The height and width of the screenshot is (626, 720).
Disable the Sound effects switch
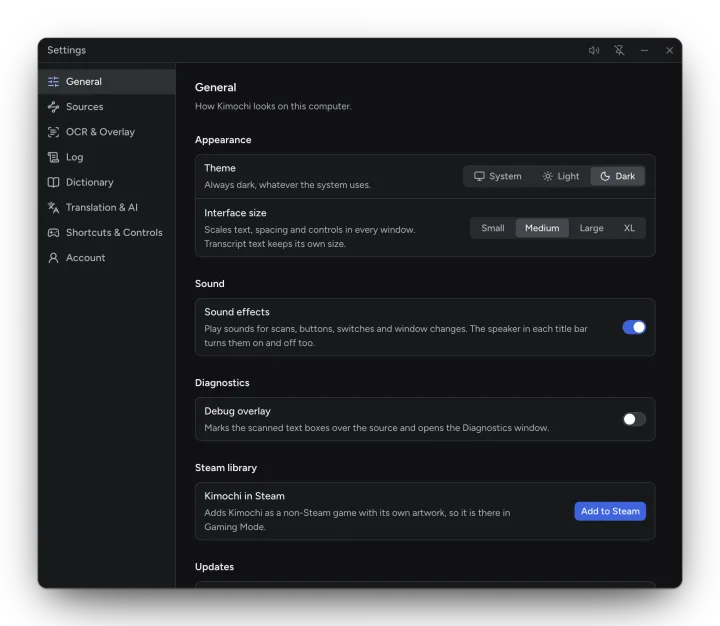tap(634, 327)
